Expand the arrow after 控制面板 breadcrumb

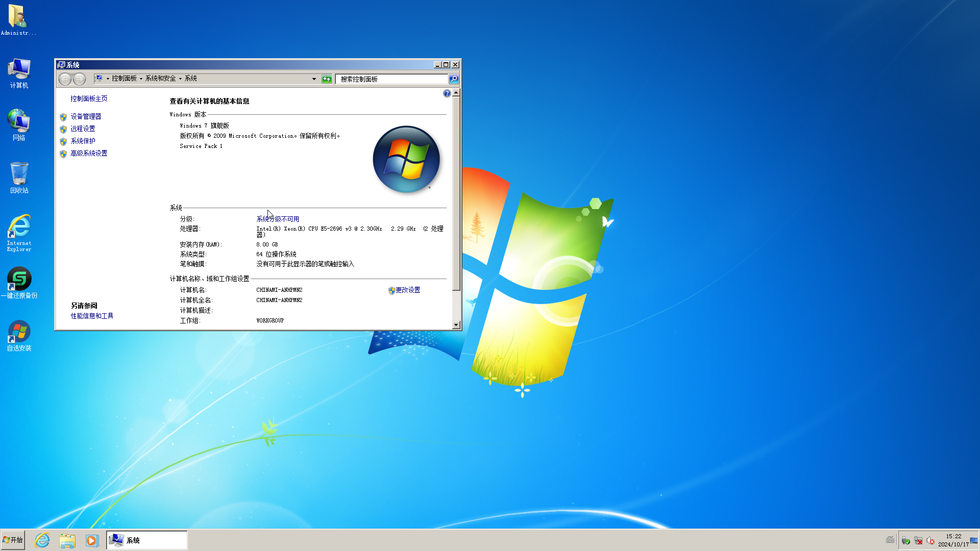pyautogui.click(x=141, y=79)
